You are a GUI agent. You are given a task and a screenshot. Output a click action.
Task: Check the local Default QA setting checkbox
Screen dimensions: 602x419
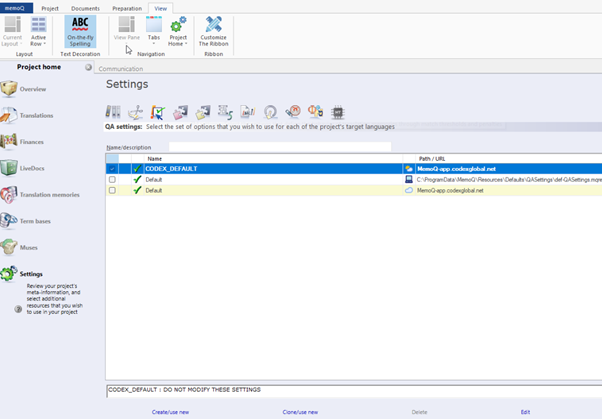(112, 179)
